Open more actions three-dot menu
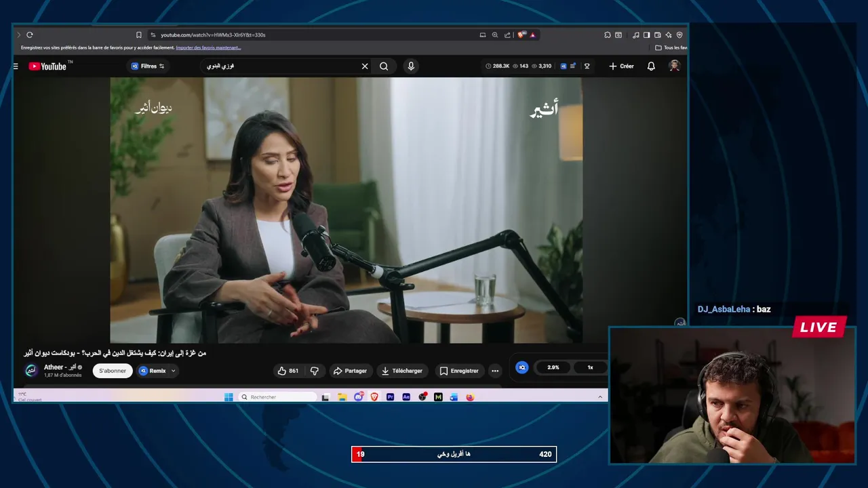This screenshot has height=488, width=868. point(495,371)
